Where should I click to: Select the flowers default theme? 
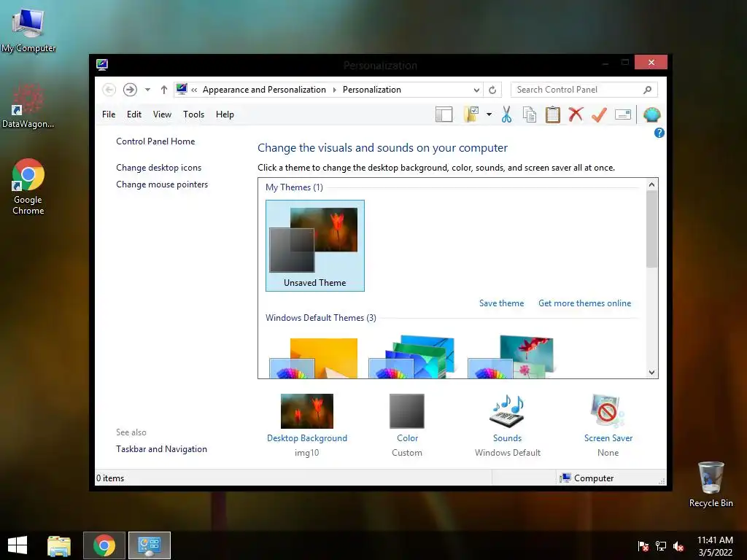511,357
